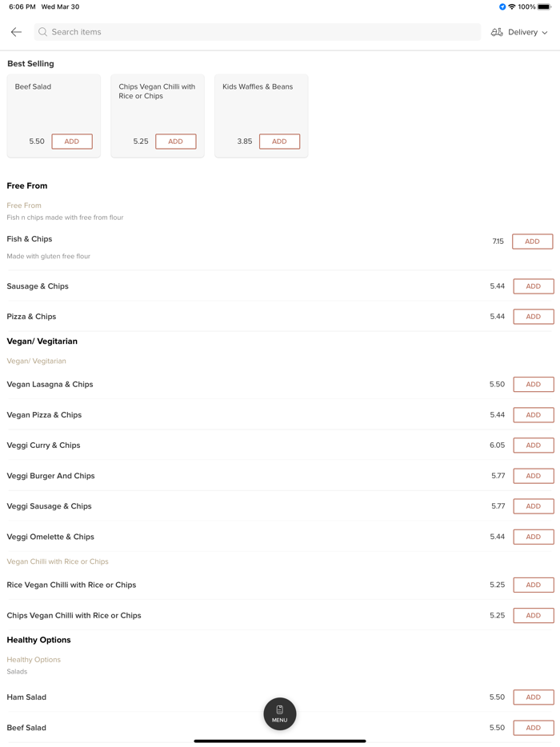Add Fish & Chips to order
The width and height of the screenshot is (560, 747).
coord(532,242)
